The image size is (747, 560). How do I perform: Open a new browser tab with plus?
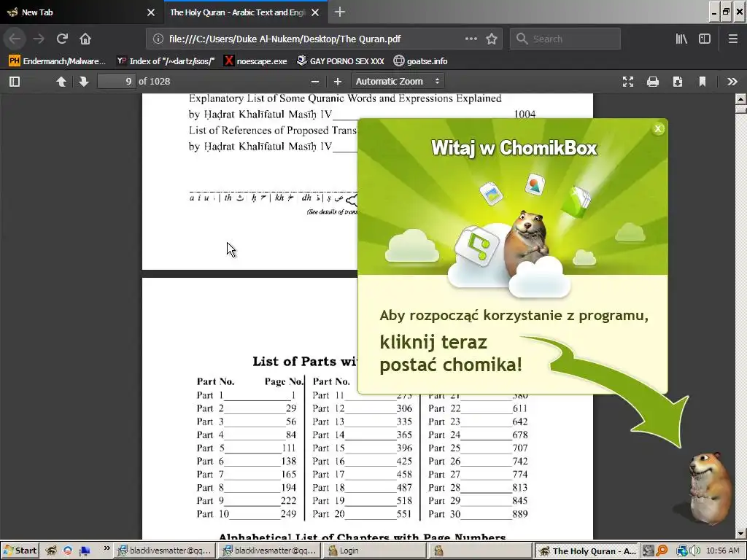pyautogui.click(x=340, y=12)
